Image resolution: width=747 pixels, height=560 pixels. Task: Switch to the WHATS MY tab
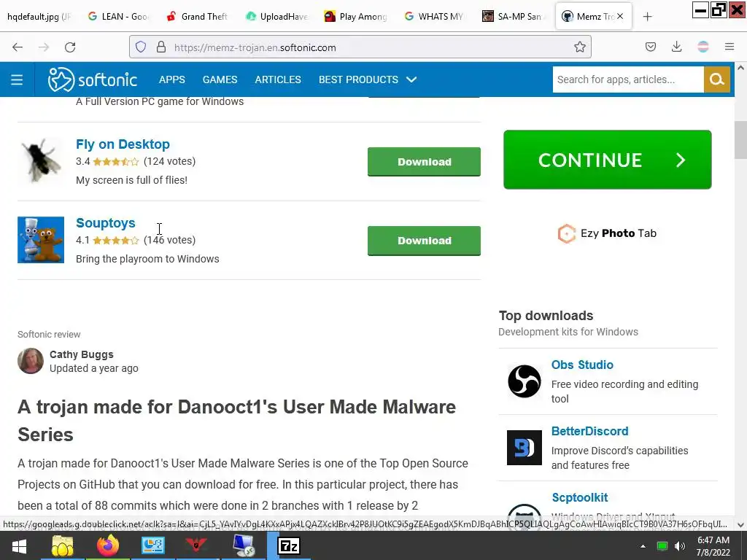click(x=435, y=17)
